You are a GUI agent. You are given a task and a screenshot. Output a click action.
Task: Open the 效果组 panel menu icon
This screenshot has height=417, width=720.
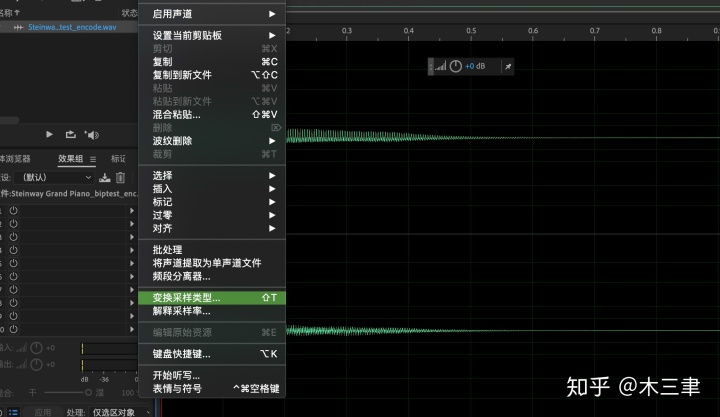point(93,159)
